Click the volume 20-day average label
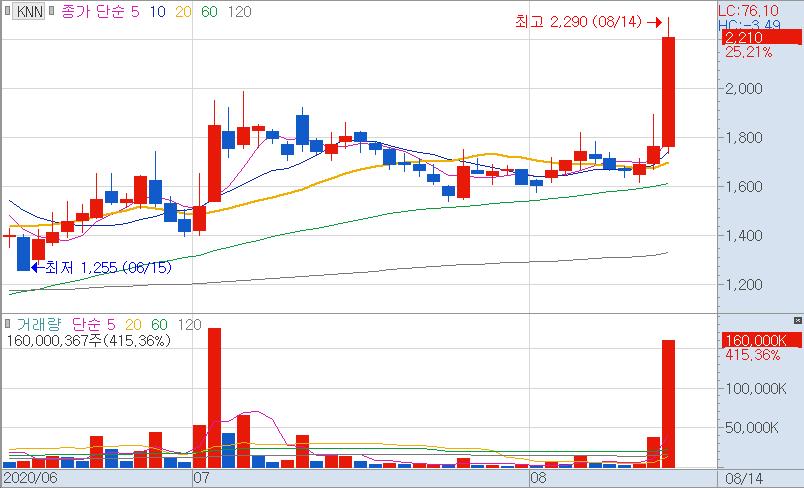The image size is (804, 488). click(x=133, y=324)
